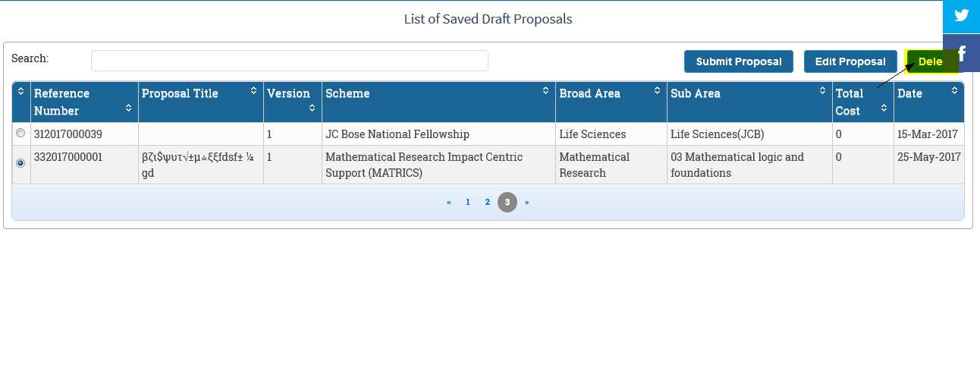980x368 pixels.
Task: Click the Twitter share icon
Action: click(x=962, y=16)
